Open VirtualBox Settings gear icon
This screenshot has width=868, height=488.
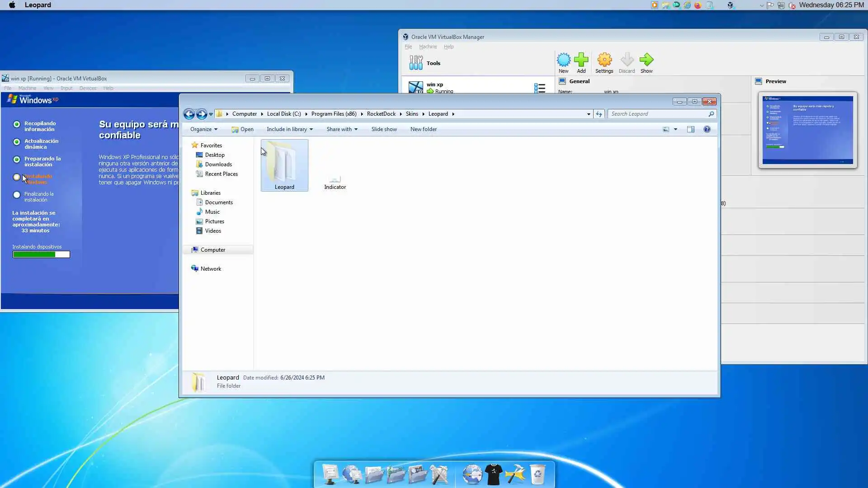pos(604,60)
